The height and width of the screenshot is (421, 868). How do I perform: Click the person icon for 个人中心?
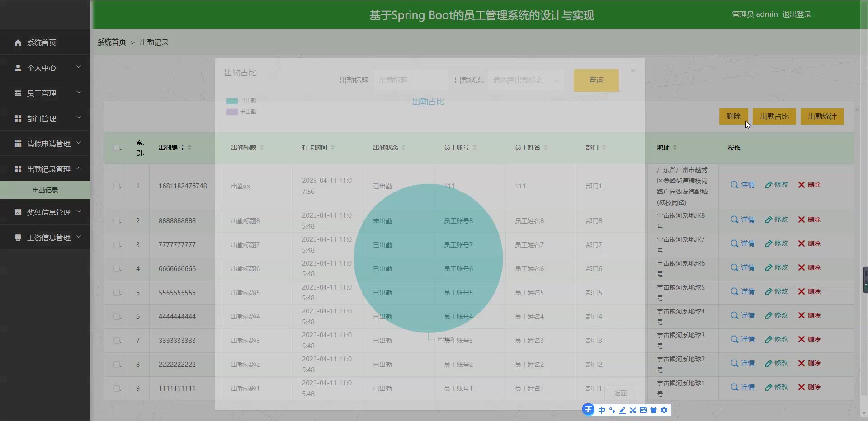pyautogui.click(x=18, y=68)
